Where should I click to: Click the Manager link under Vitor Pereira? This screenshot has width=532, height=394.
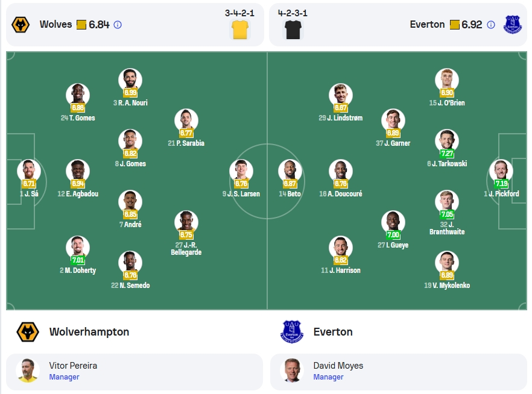64,377
